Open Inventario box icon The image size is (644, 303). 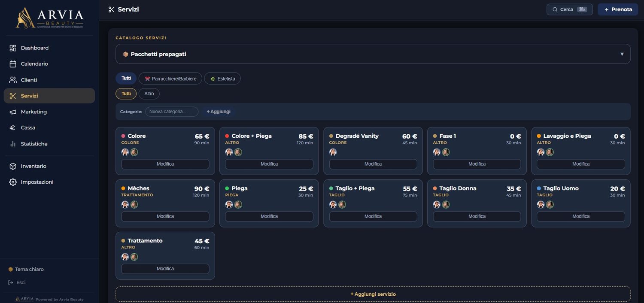13,166
